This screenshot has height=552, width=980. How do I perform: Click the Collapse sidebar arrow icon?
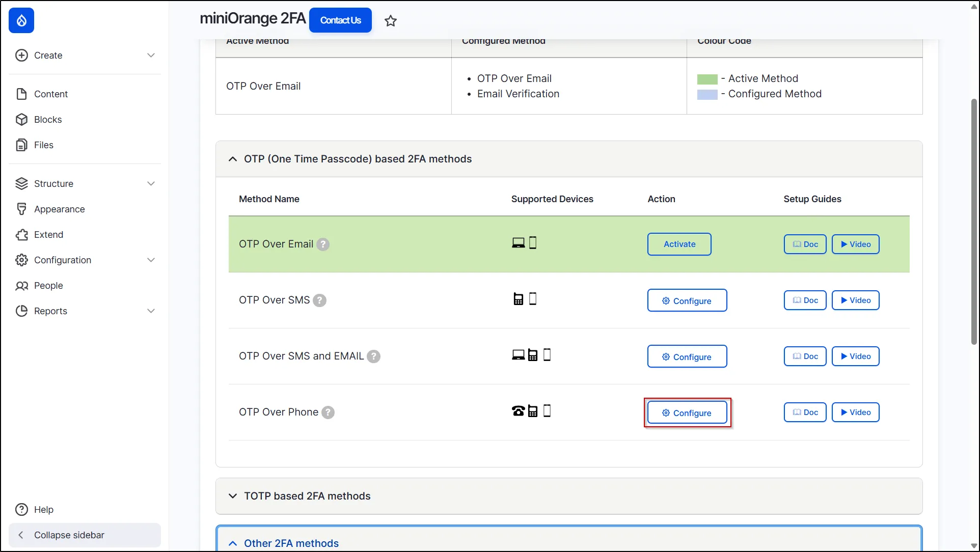pyautogui.click(x=21, y=535)
